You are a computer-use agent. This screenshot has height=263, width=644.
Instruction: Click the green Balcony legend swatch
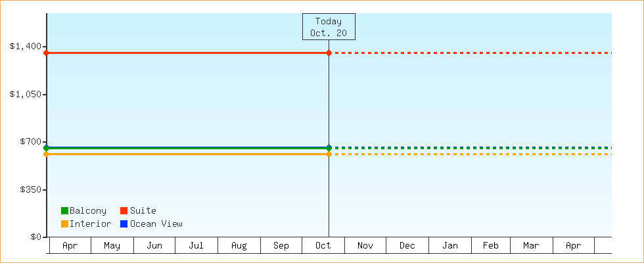pyautogui.click(x=64, y=211)
